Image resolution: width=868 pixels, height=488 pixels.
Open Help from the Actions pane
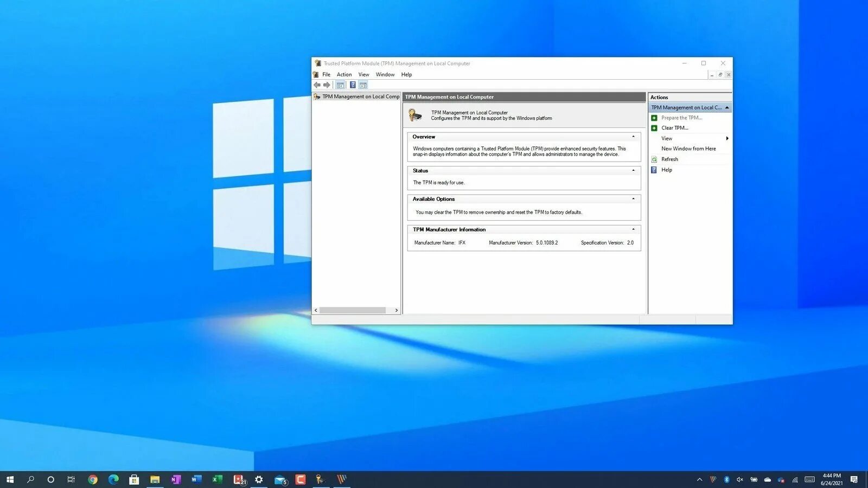(666, 170)
